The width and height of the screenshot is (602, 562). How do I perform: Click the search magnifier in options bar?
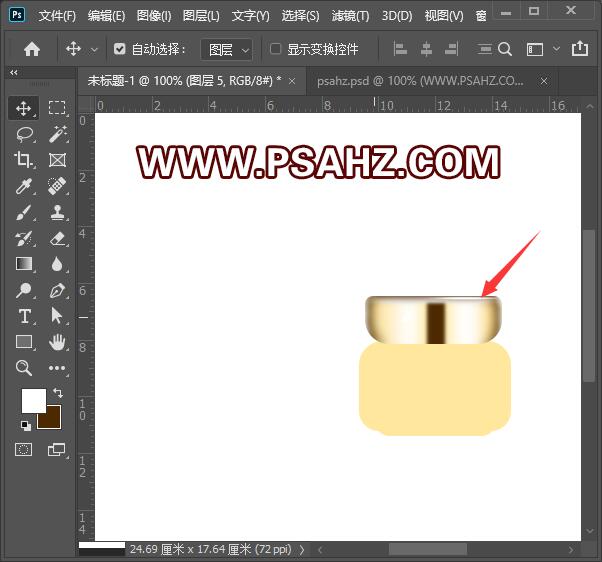click(x=505, y=49)
